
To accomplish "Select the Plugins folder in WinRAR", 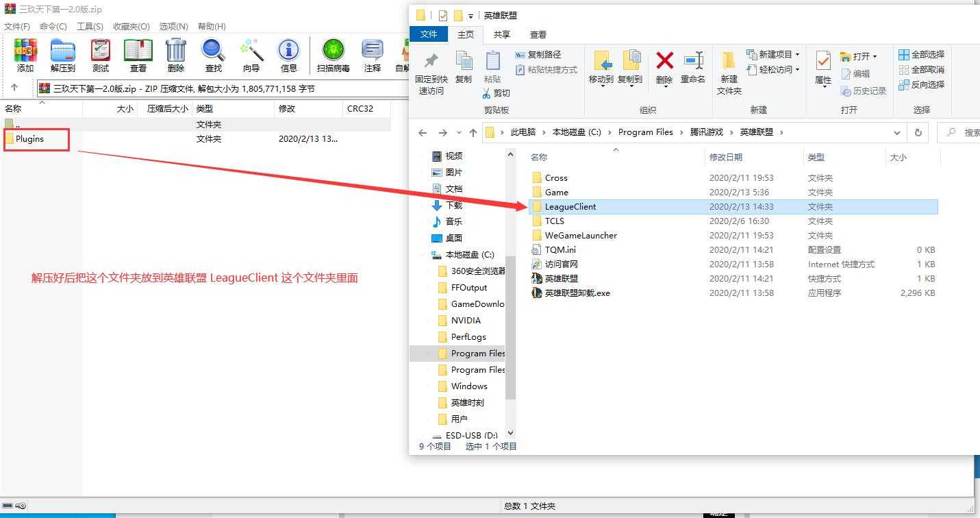I will [29, 138].
